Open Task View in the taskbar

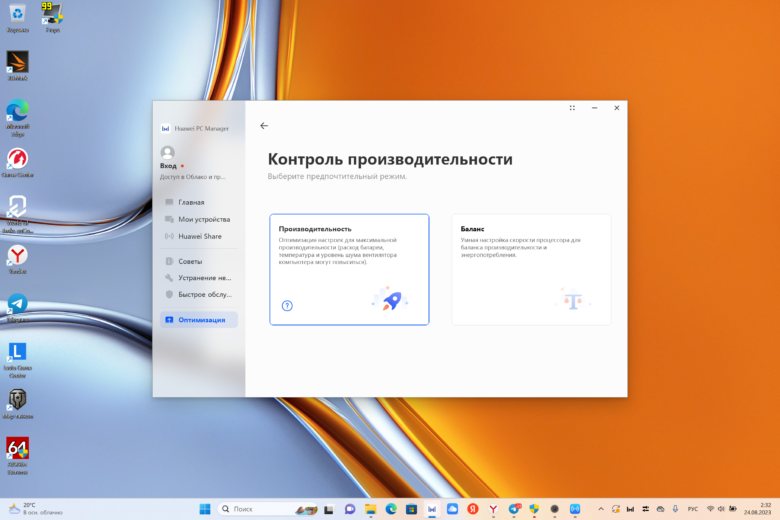point(329,509)
